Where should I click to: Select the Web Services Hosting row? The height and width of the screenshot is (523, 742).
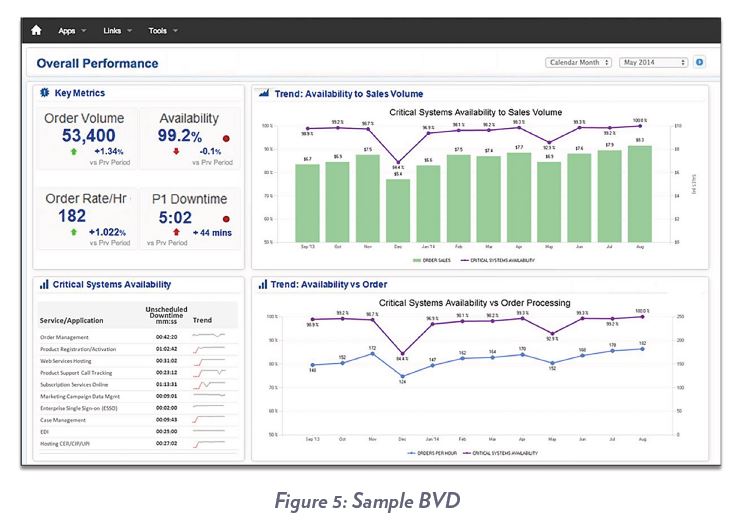click(138, 361)
